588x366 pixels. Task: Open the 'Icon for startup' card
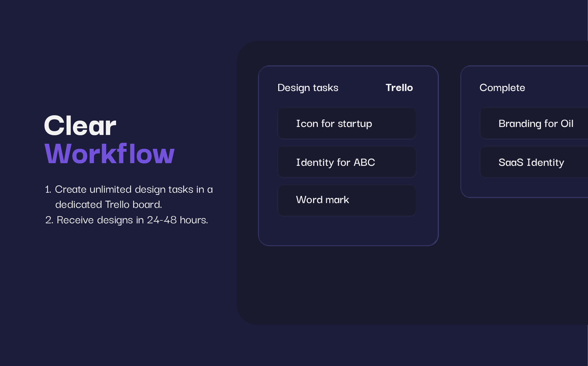click(347, 124)
